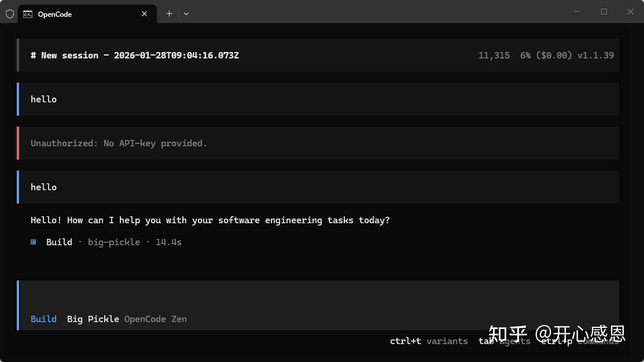Select the first hello user message
644x362 pixels.
pos(43,99)
